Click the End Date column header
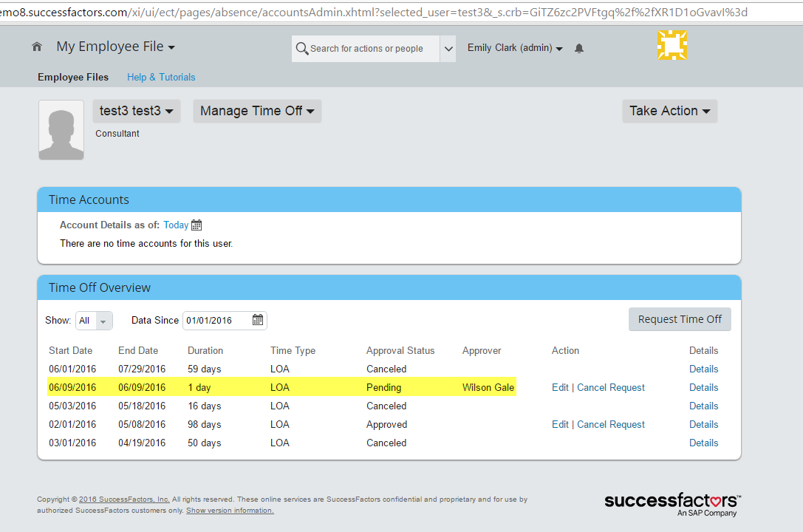This screenshot has height=532, width=803. pyautogui.click(x=138, y=351)
